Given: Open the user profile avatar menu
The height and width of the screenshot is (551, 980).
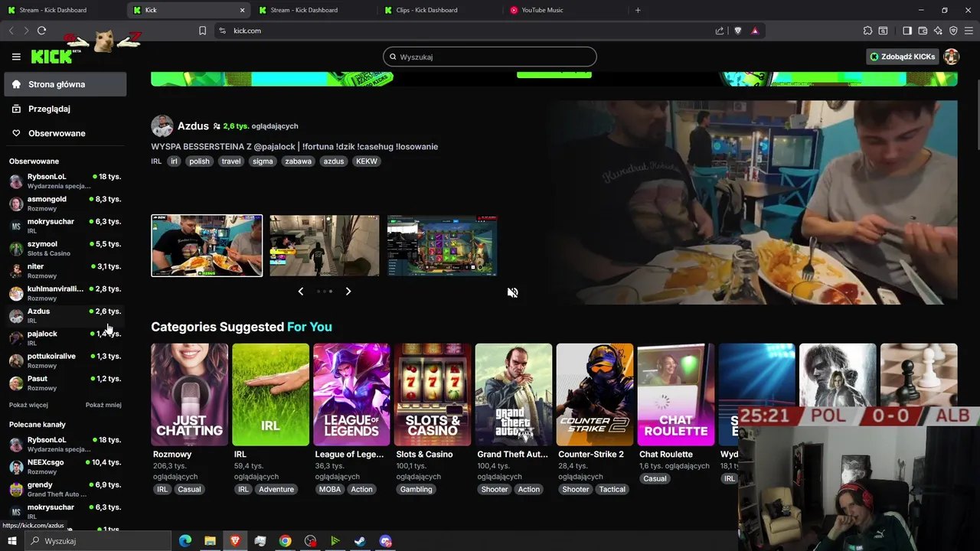Looking at the screenshot, I should [952, 57].
